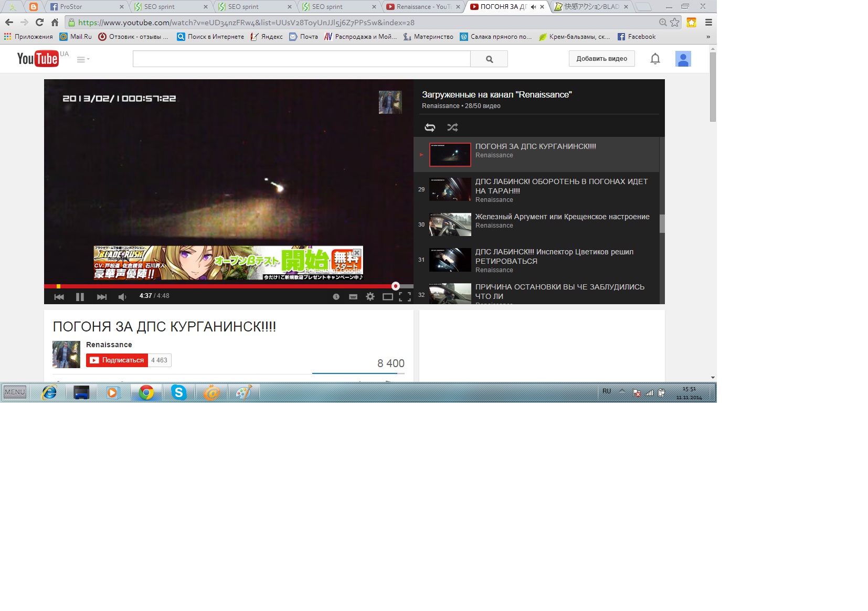Open the Приложения apps bookmark
868x611 pixels.
pyautogui.click(x=28, y=37)
